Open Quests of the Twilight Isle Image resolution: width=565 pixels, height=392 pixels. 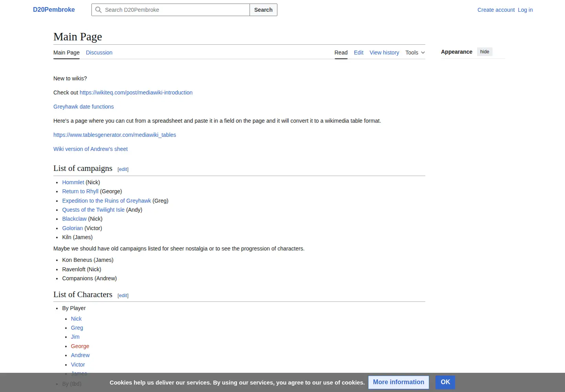(93, 210)
